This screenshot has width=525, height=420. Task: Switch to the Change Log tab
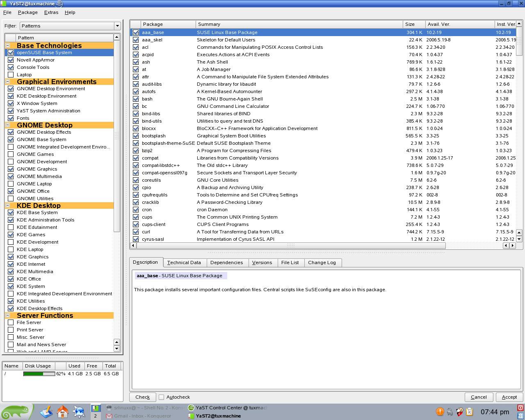click(322, 262)
